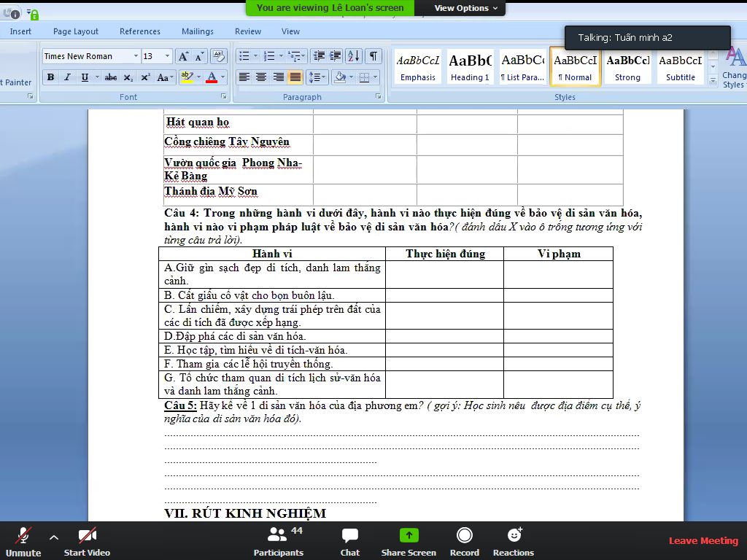Open borders dropdown arrow
This screenshot has height=560, width=747.
[376, 77]
